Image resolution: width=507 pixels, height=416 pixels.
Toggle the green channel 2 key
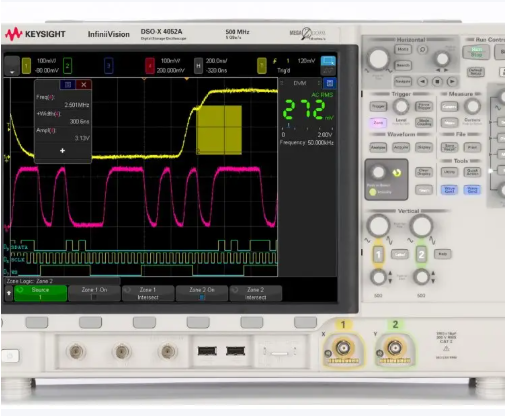pyautogui.click(x=421, y=255)
